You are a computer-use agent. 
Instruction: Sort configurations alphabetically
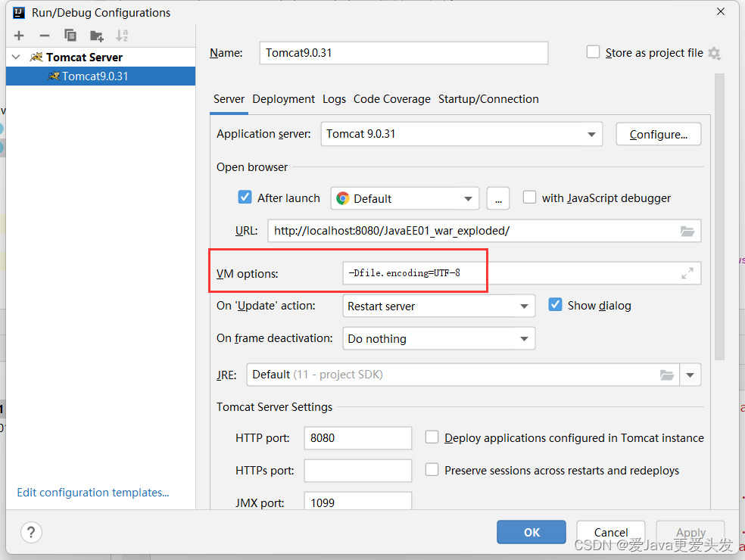coord(122,36)
